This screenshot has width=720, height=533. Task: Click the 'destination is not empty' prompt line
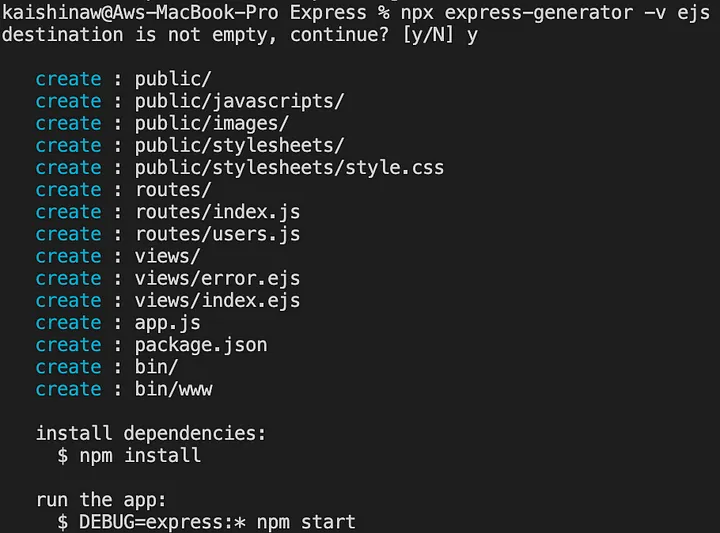pyautogui.click(x=240, y=34)
